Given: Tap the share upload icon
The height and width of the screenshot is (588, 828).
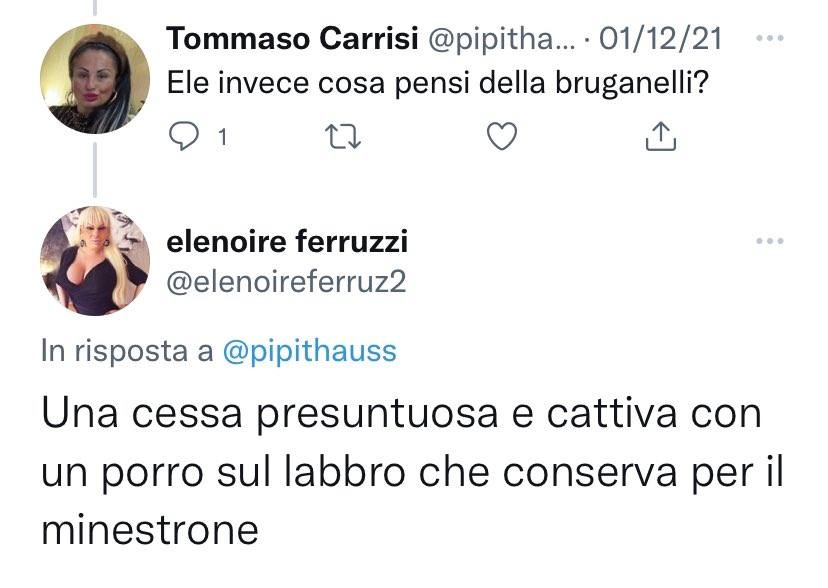Looking at the screenshot, I should 661,136.
